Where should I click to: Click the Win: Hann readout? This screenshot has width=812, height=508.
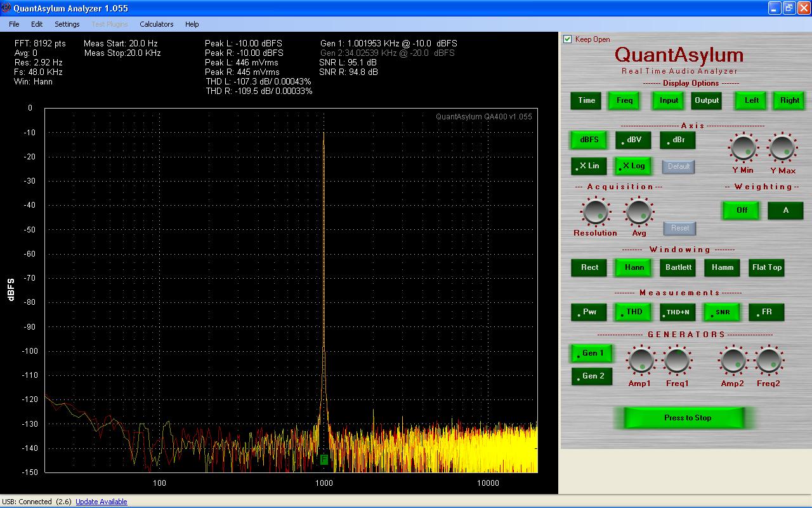tap(34, 81)
